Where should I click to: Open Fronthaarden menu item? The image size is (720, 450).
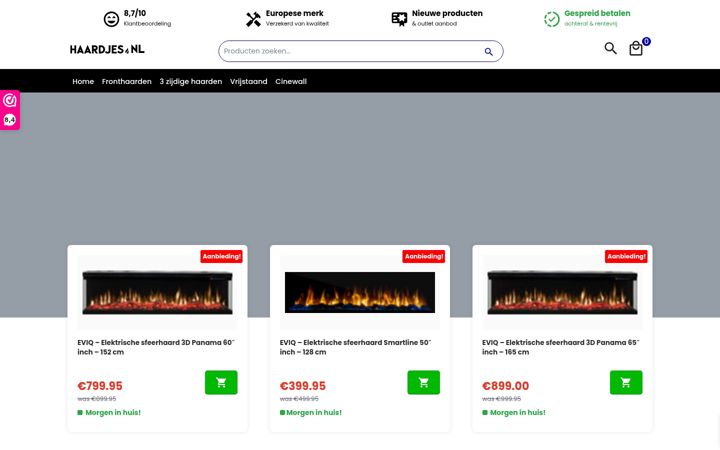pos(127,81)
